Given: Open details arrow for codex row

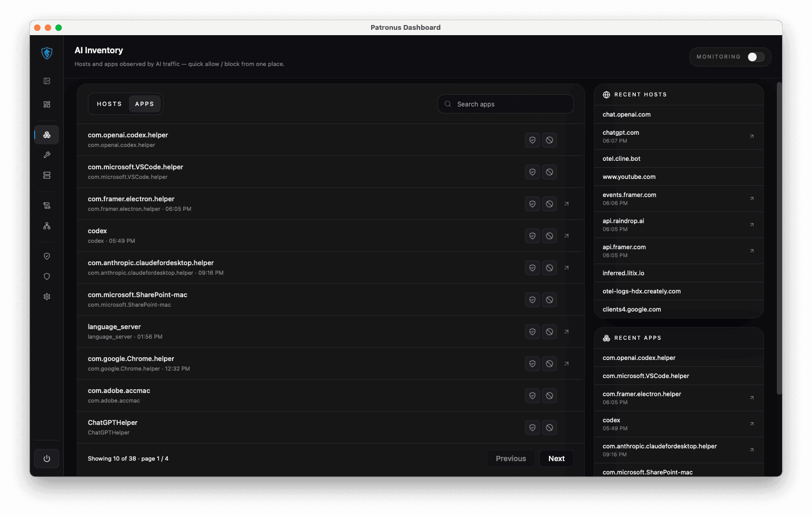Looking at the screenshot, I should coord(567,236).
